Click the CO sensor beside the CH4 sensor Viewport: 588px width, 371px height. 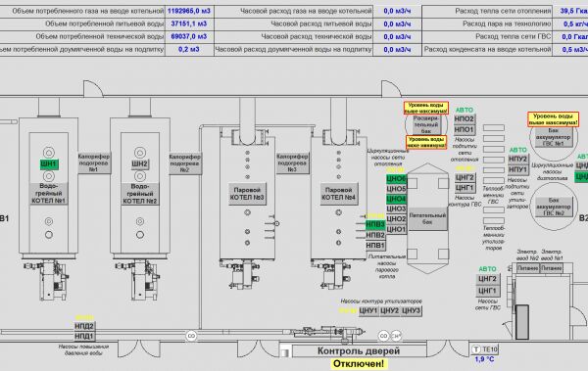(383, 336)
